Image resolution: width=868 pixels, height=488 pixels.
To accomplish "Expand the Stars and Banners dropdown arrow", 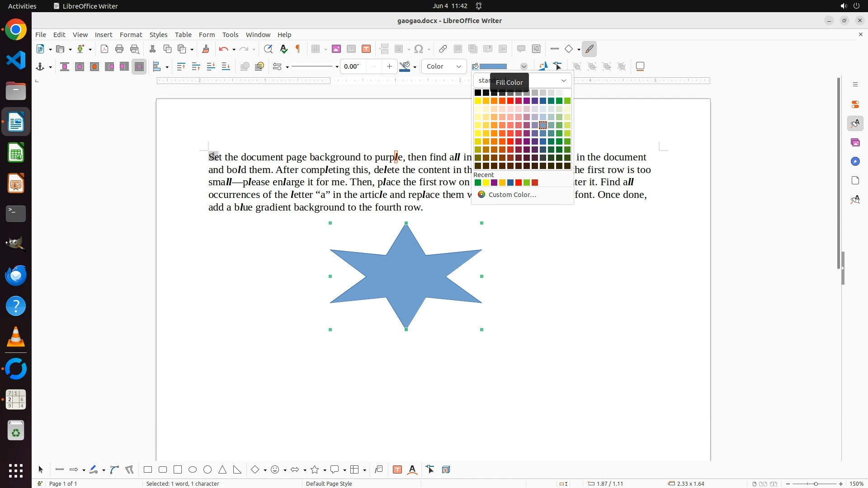I will coord(325,470).
